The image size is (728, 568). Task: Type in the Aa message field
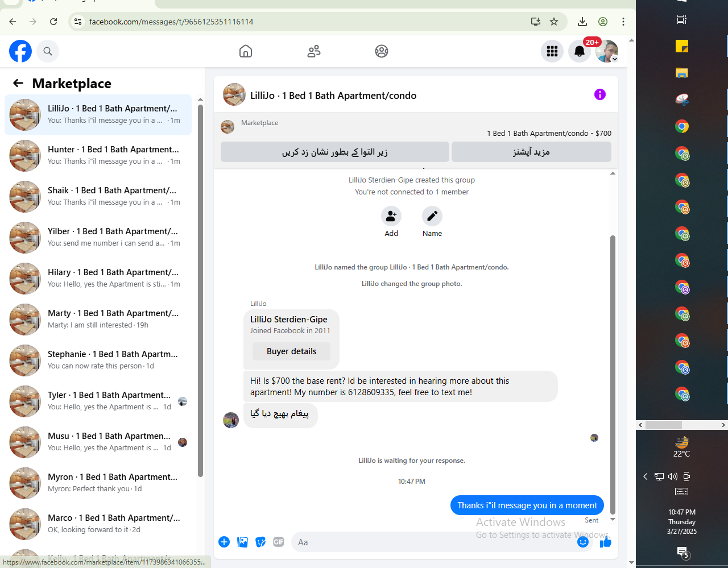tap(442, 542)
